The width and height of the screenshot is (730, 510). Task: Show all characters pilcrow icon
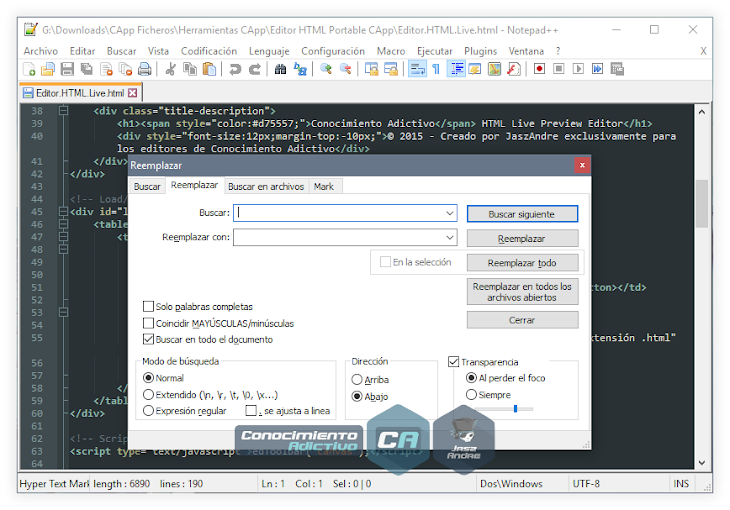436,69
